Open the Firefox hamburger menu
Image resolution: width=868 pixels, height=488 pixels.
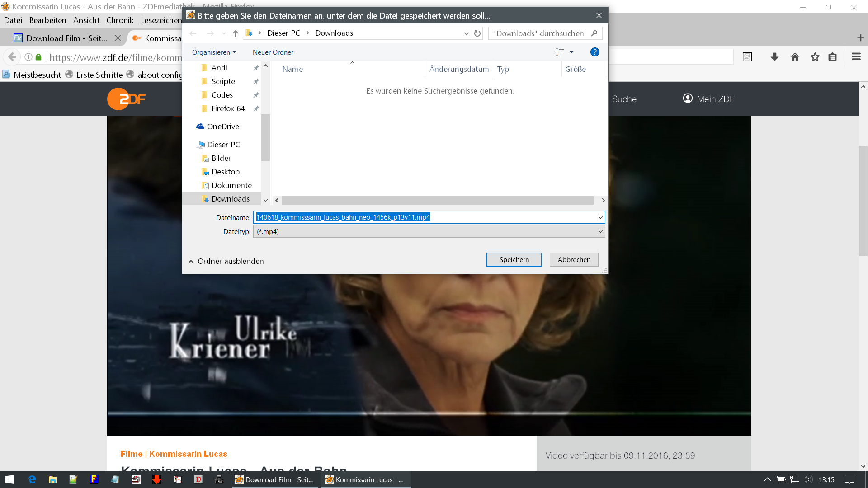[856, 57]
